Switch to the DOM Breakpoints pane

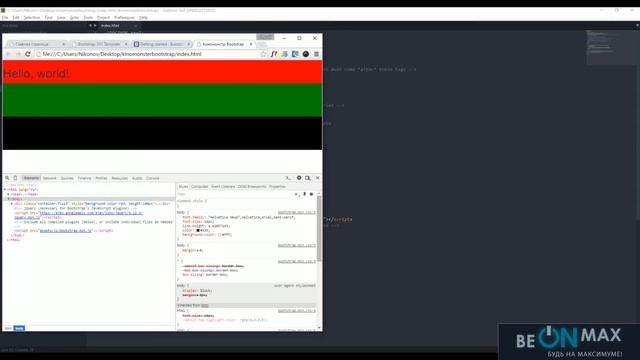(252, 187)
